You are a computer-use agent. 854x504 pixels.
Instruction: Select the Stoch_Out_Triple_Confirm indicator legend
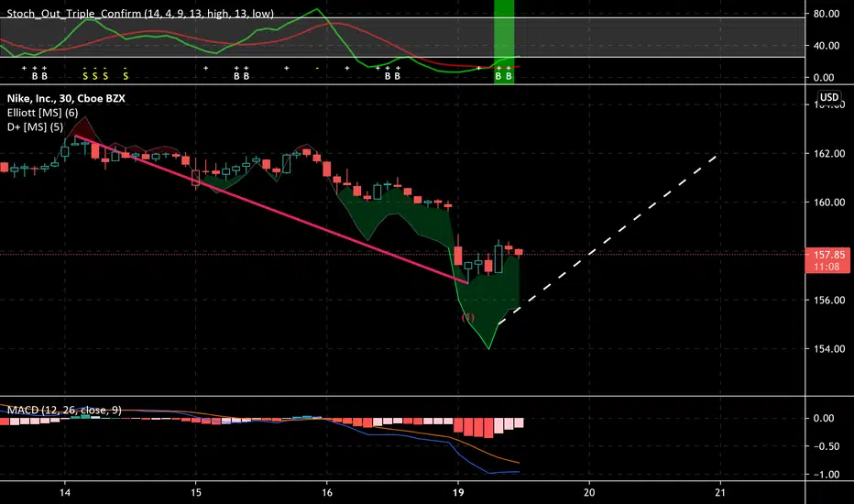click(140, 14)
